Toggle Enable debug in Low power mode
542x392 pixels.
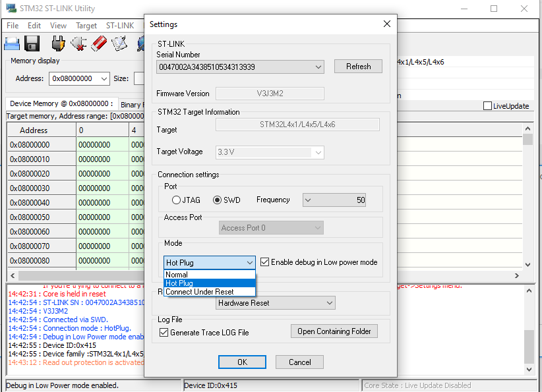265,262
